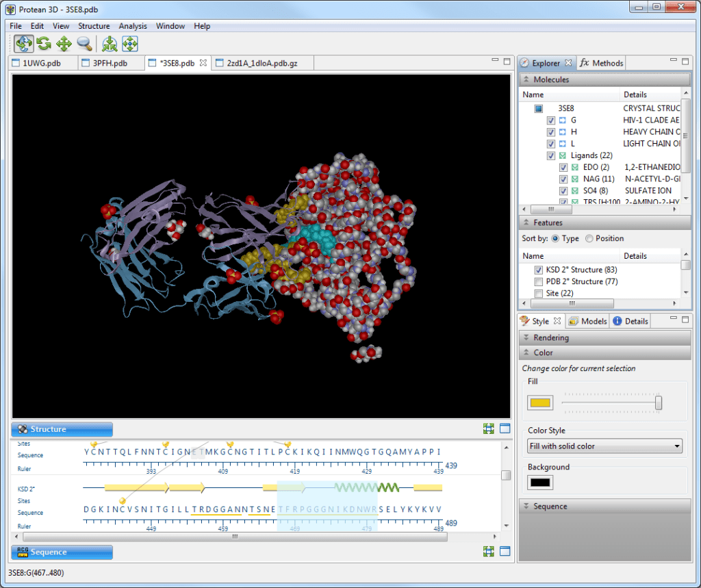Click the fit-to-window toolbar icon
This screenshot has width=701, height=588.
(129, 44)
